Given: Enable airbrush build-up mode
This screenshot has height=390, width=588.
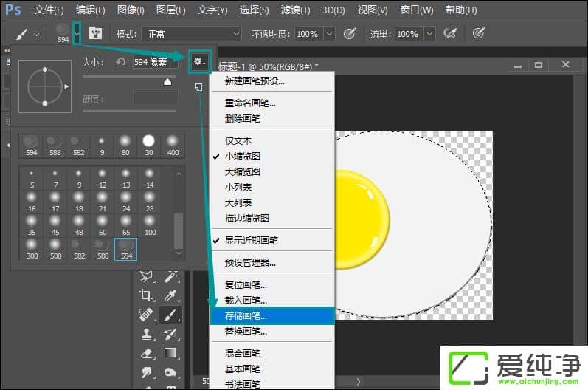Looking at the screenshot, I should point(449,34).
